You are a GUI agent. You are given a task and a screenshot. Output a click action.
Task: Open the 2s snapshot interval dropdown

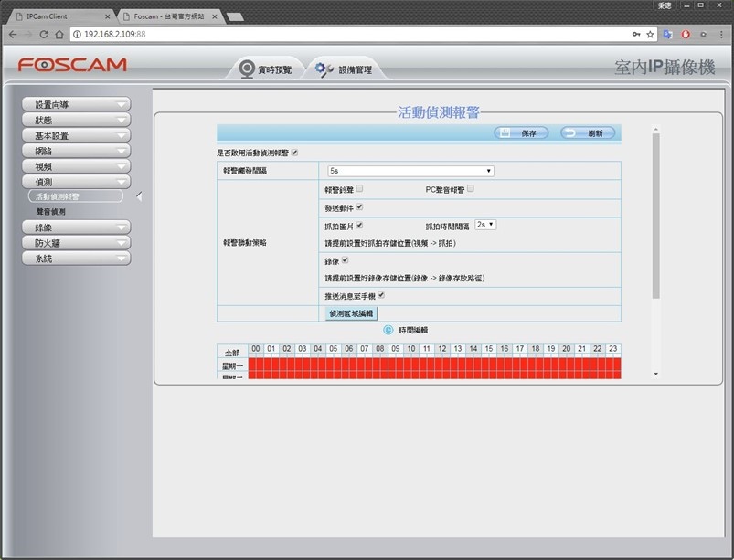point(485,225)
